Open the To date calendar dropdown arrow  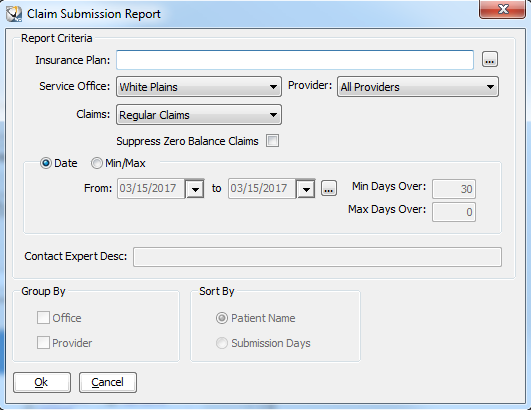coord(306,189)
